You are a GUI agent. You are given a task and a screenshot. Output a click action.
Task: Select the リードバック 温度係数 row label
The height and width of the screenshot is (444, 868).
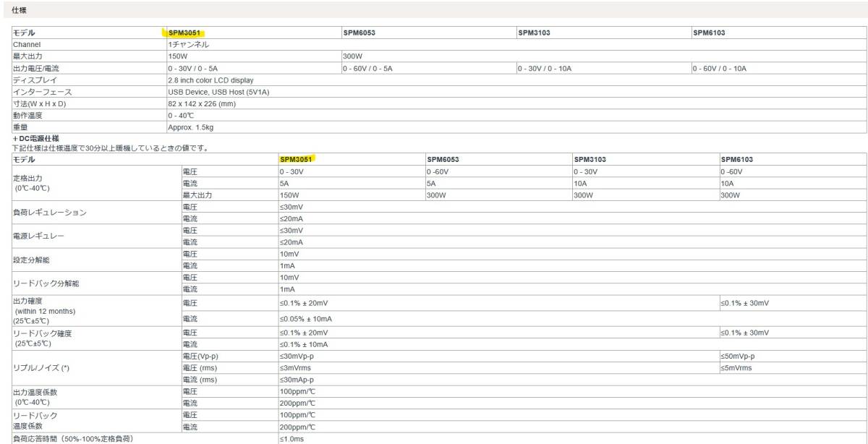35,421
